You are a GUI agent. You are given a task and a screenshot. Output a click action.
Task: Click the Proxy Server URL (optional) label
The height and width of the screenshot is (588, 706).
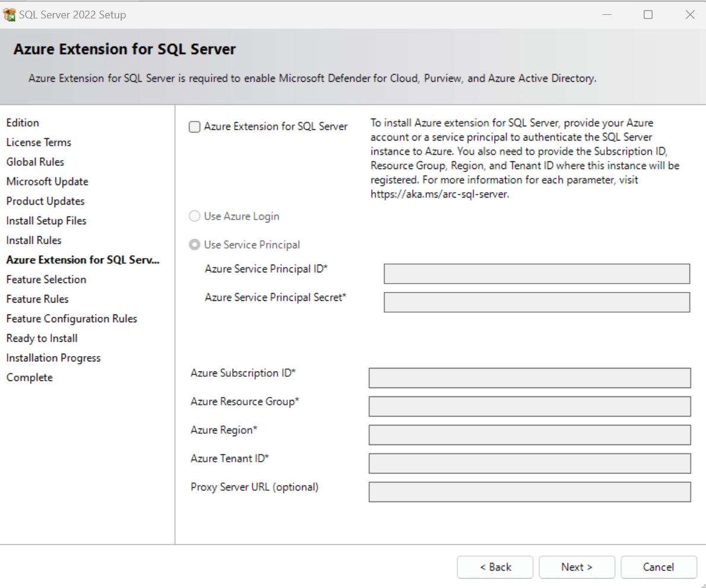[x=255, y=487]
